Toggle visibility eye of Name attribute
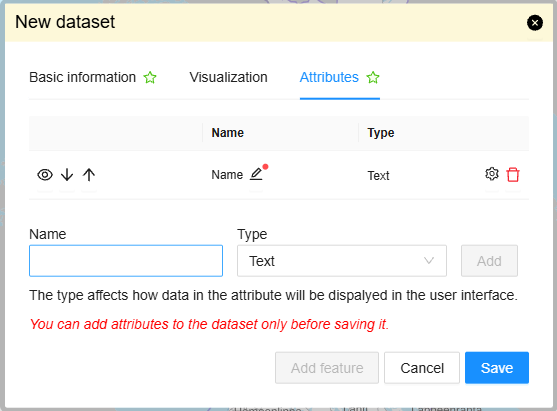Screen dimensions: 557x411 pyautogui.click(x=45, y=175)
